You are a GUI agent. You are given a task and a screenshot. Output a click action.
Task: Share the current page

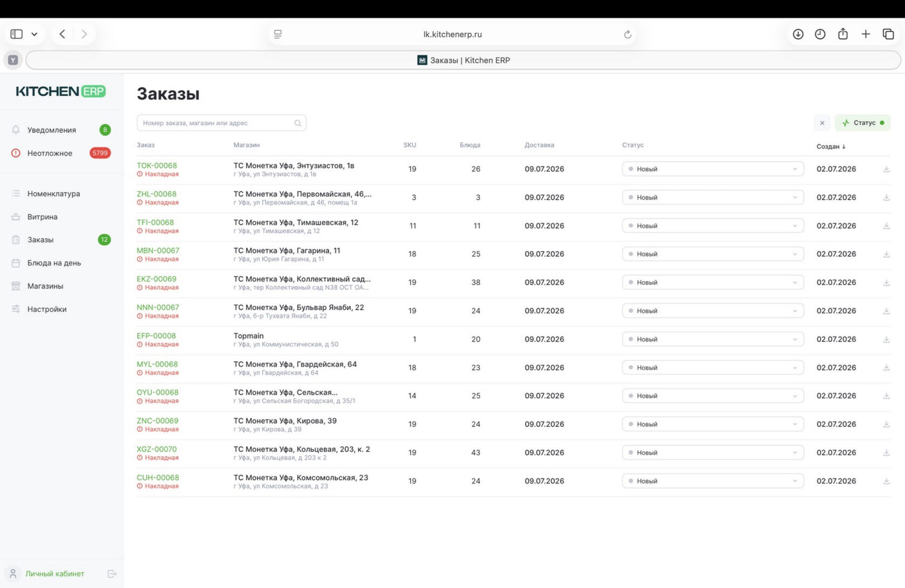tap(843, 33)
